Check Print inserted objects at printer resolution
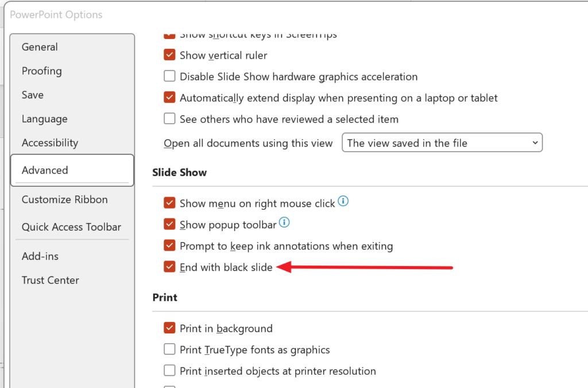This screenshot has height=388, width=588. point(169,371)
